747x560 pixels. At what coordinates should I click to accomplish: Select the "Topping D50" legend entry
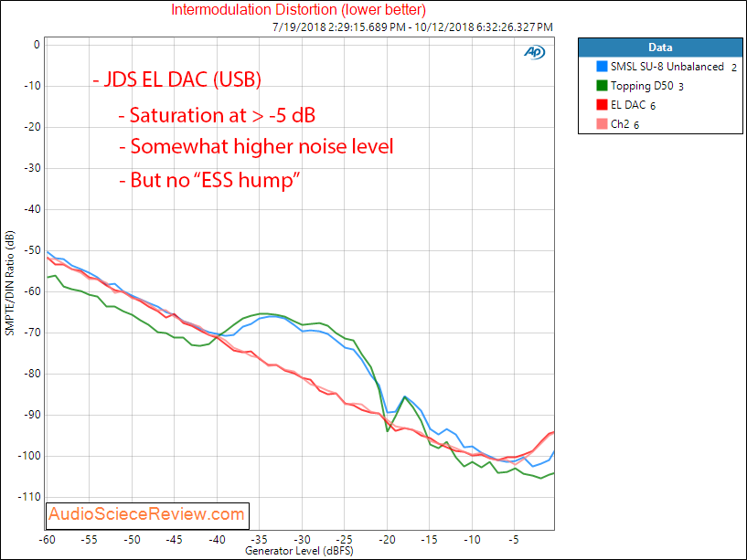click(x=642, y=86)
